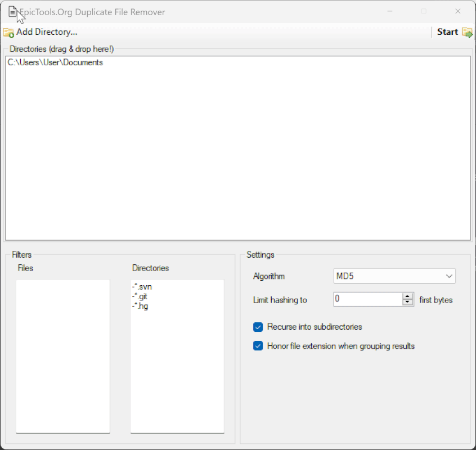
Task: Toggle Honor file extension when grouping results
Action: (258, 346)
